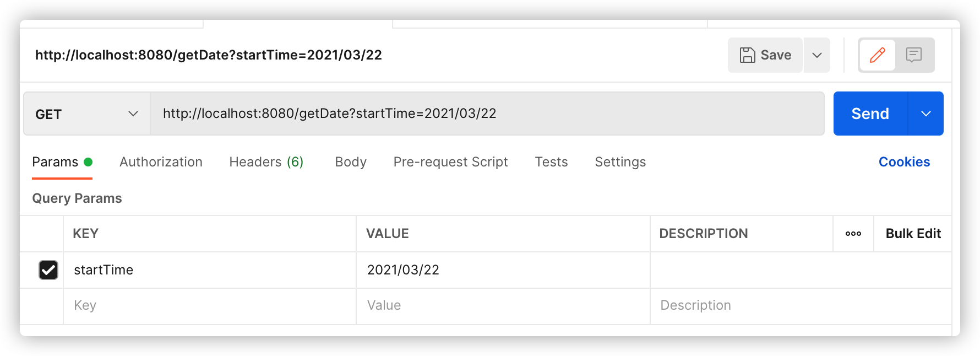Click the empty Key placeholder field

point(209,305)
